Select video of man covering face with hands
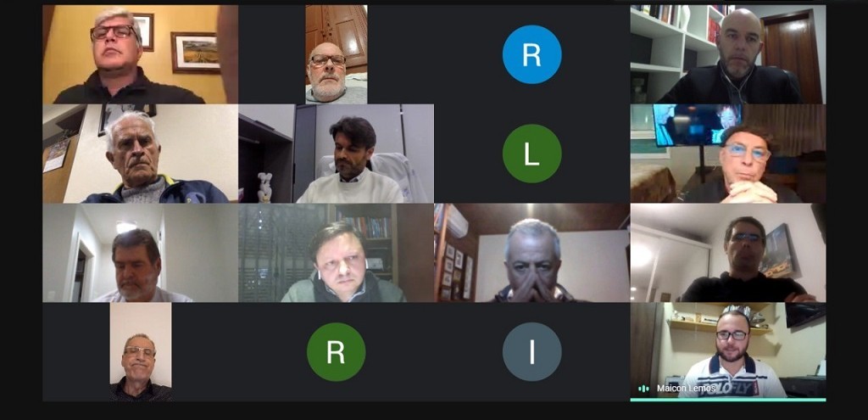The height and width of the screenshot is (420, 868). (532, 253)
